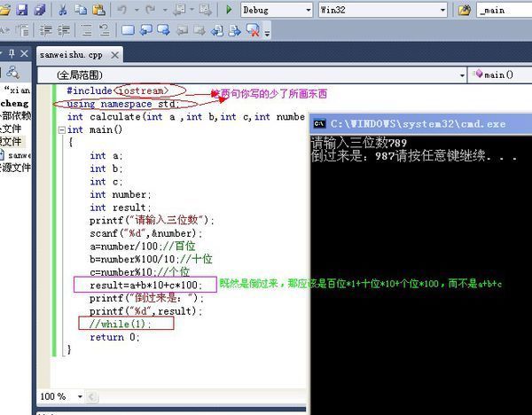This screenshot has width=532, height=415.
Task: Select the 资源文件 folder in the tree
Action: pos(15,168)
